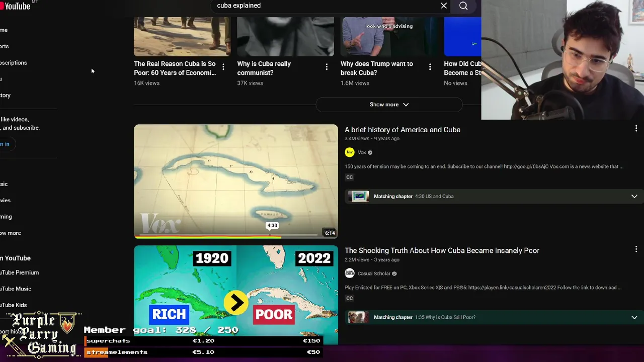Image resolution: width=644 pixels, height=362 pixels.
Task: Click the Vox video description text
Action: pyautogui.click(x=484, y=166)
